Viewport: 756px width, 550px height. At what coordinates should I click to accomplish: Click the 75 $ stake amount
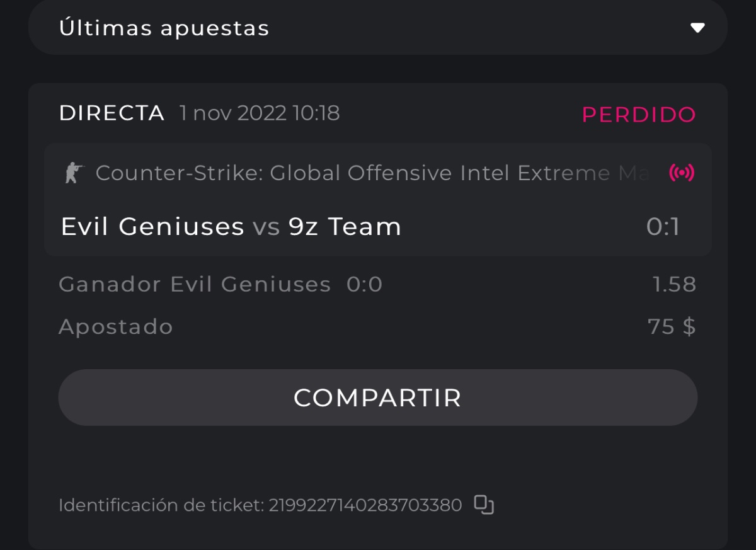pos(672,327)
